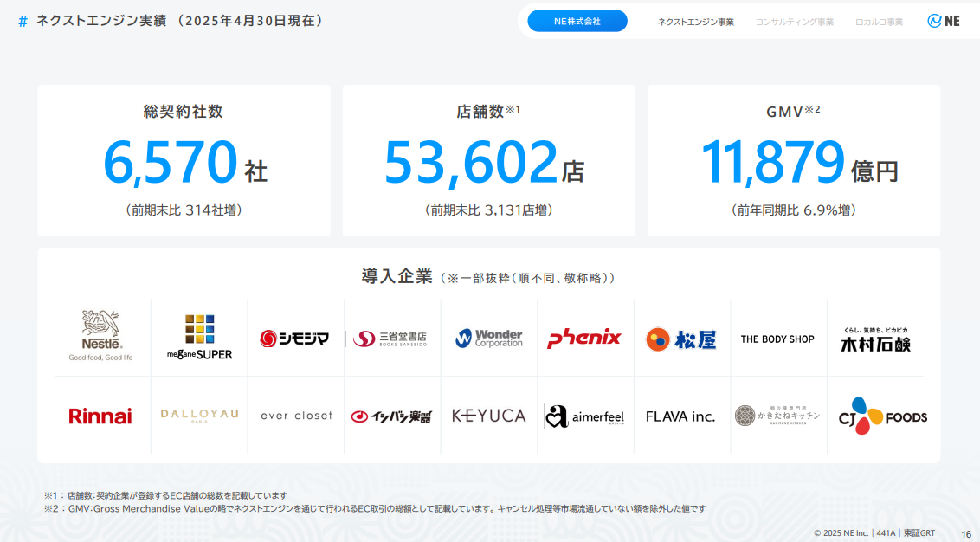Image resolution: width=980 pixels, height=542 pixels.
Task: Click the 三省堂書店 logo
Action: tap(390, 339)
